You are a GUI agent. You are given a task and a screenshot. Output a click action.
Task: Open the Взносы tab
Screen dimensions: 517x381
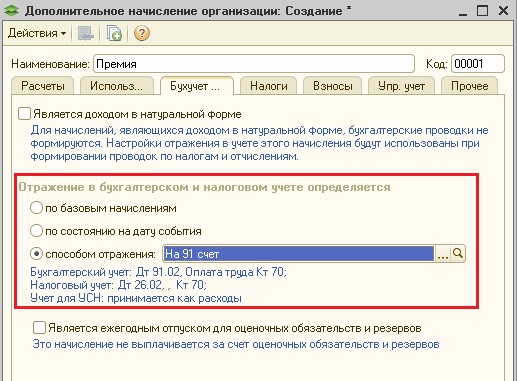pyautogui.click(x=332, y=86)
